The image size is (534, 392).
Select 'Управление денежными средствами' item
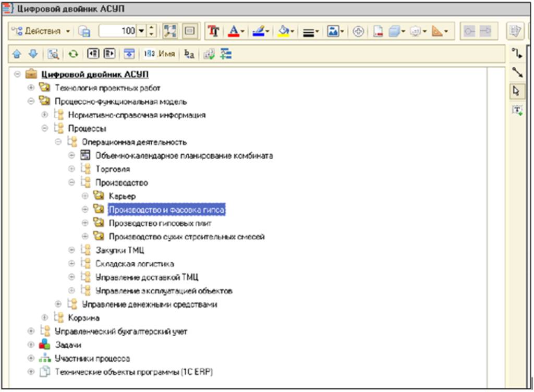149,304
